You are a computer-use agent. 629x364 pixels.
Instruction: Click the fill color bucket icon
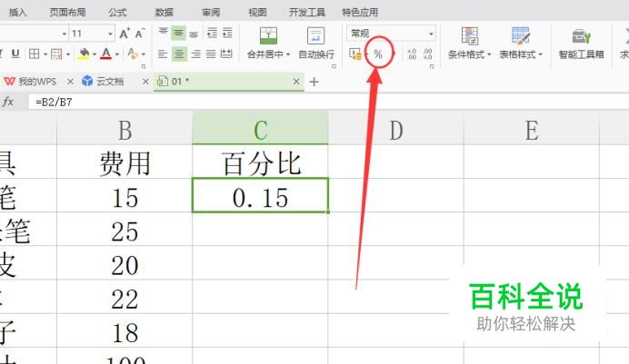(84, 54)
